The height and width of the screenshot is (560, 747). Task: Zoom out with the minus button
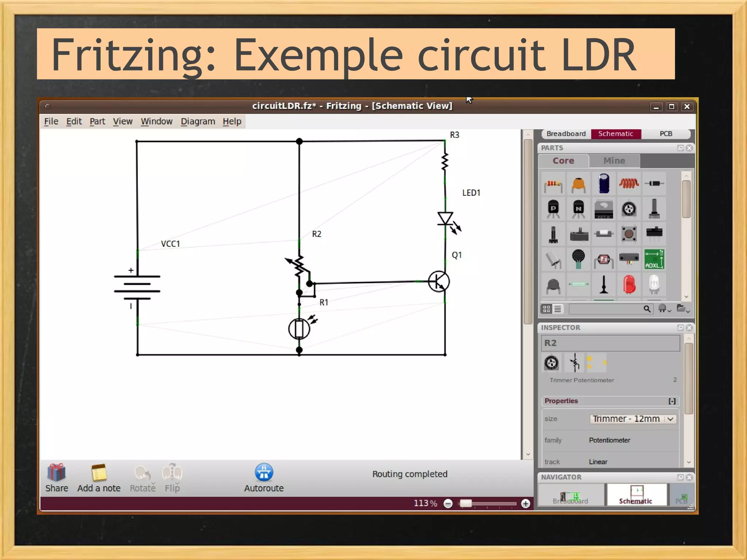click(448, 504)
